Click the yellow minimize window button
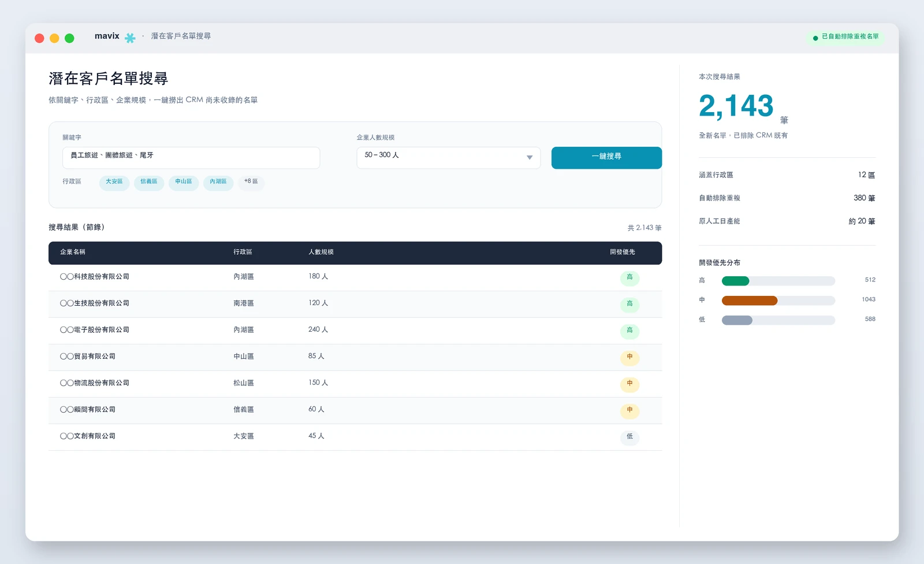924x564 pixels. (54, 38)
